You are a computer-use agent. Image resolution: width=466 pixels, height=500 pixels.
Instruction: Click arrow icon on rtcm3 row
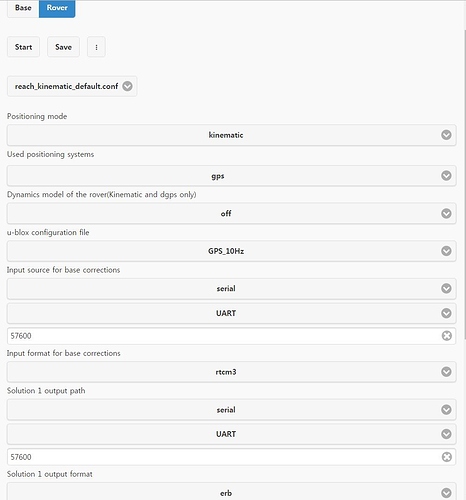[446, 372]
